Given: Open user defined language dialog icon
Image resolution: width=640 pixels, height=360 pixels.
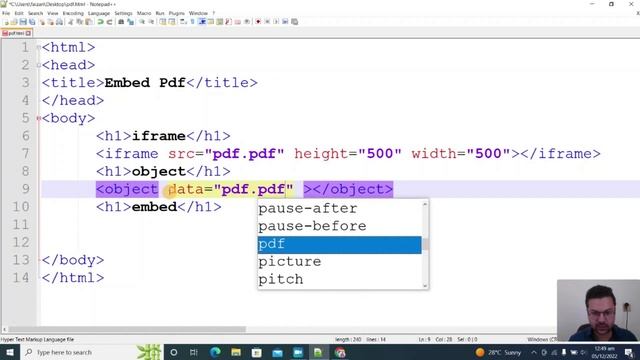Looking at the screenshot, I should click(211, 22).
